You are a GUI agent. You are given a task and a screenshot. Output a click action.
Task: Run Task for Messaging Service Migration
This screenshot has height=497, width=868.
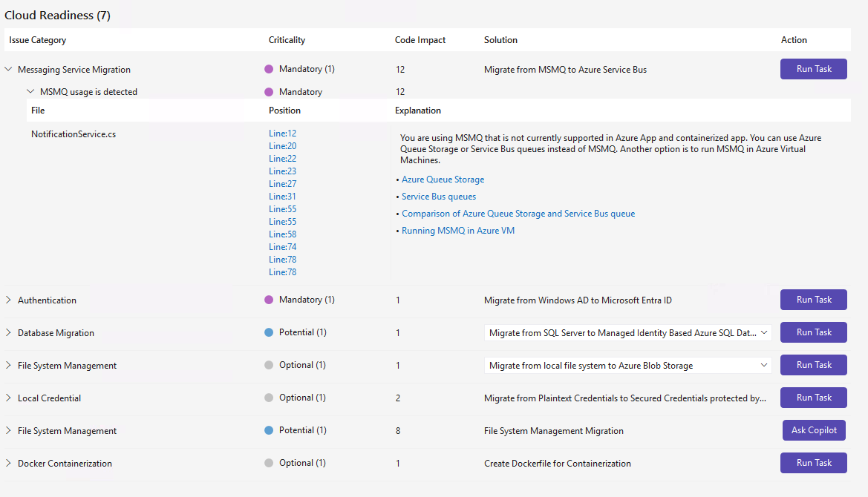pos(813,69)
